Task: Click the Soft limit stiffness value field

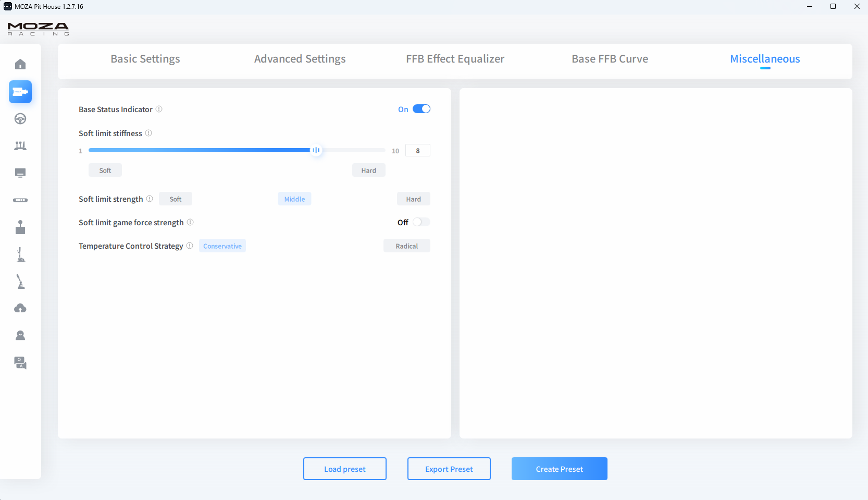Action: 417,151
